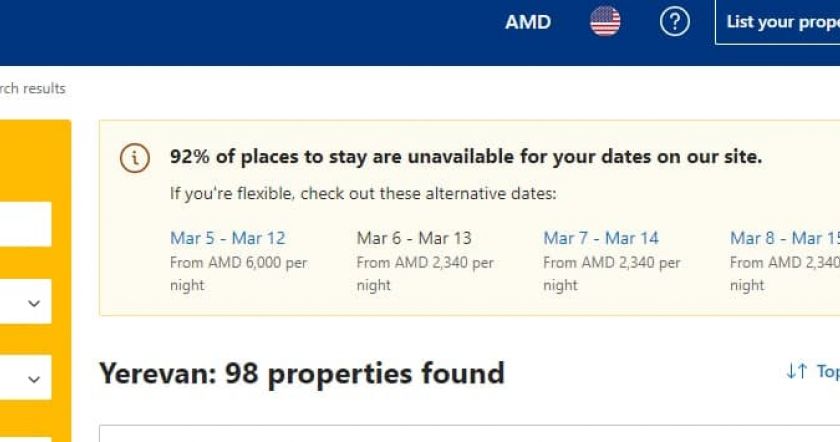This screenshot has height=442, width=840.
Task: Click the top text field in yellow search panel
Action: coord(25,224)
